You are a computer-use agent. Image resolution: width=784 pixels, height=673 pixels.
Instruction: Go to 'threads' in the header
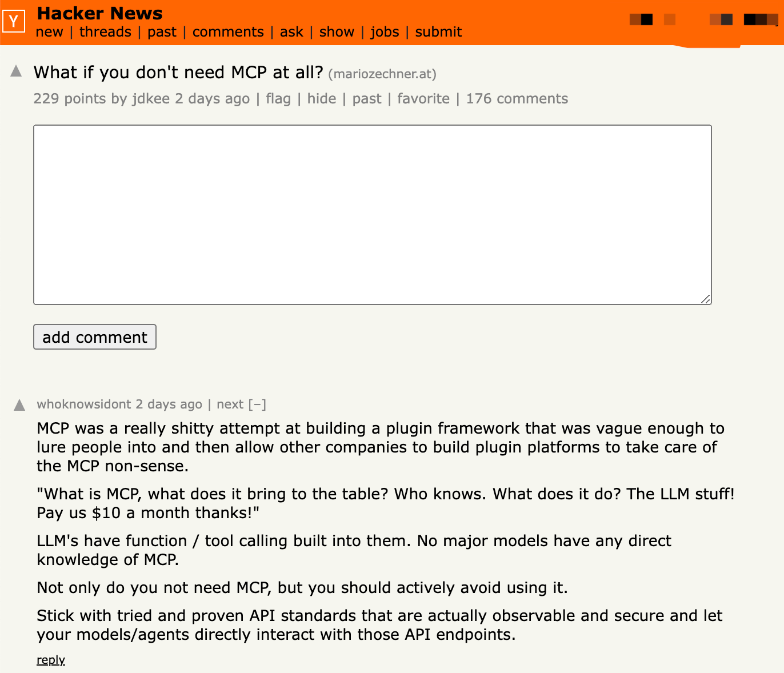[105, 32]
